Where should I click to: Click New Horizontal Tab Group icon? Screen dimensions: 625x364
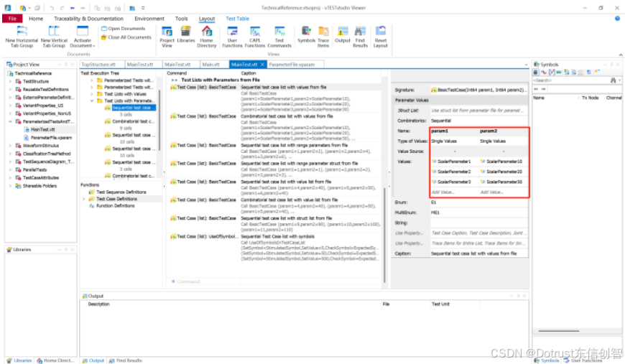(x=22, y=31)
